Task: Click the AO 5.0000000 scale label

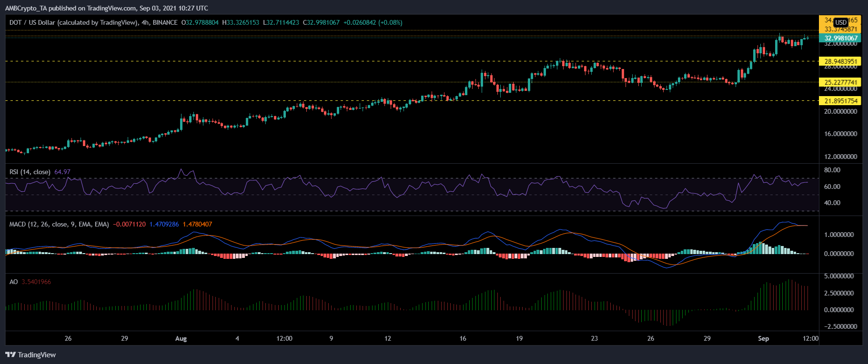Action: tap(839, 276)
